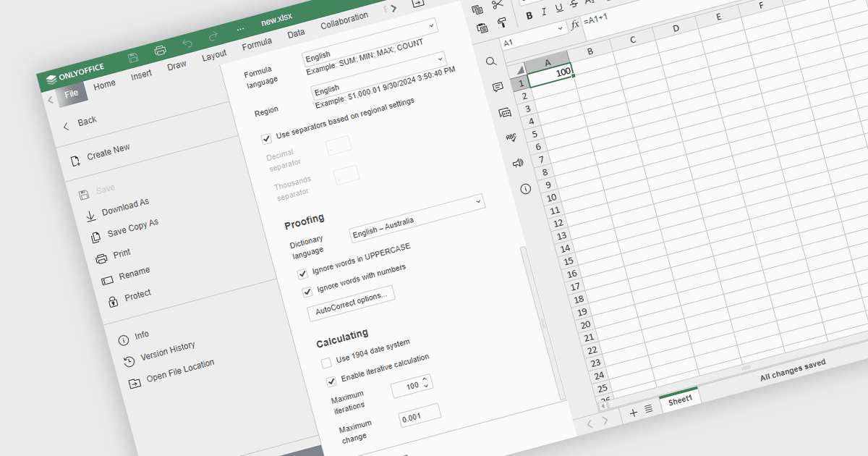Toggle Ignore words in UPPERCASE checkbox
Image resolution: width=868 pixels, height=456 pixels.
(303, 274)
